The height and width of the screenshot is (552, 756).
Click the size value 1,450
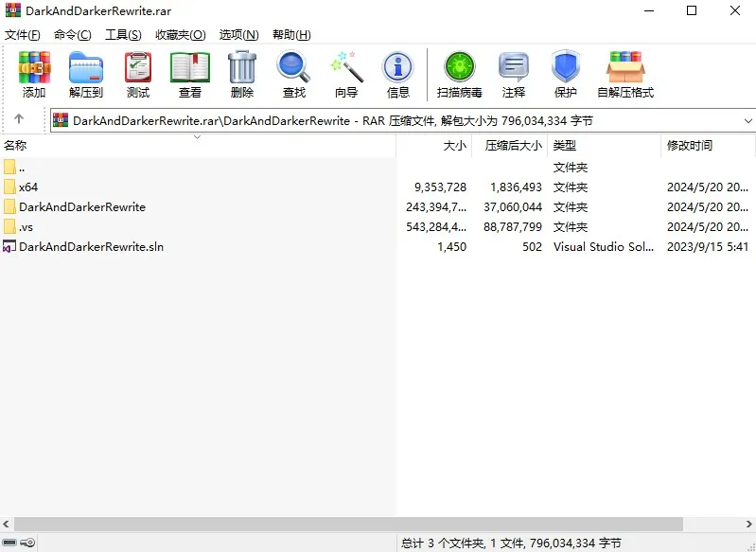[451, 246]
